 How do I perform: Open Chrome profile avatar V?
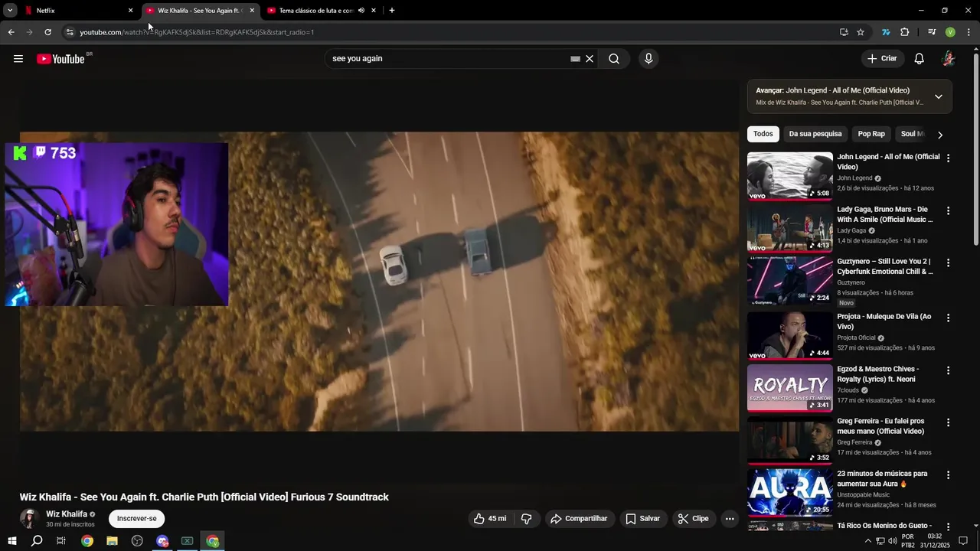(x=950, y=32)
